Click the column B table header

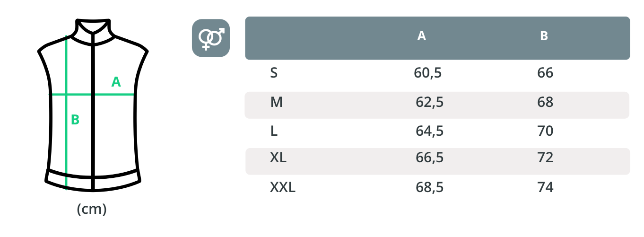pos(544,36)
